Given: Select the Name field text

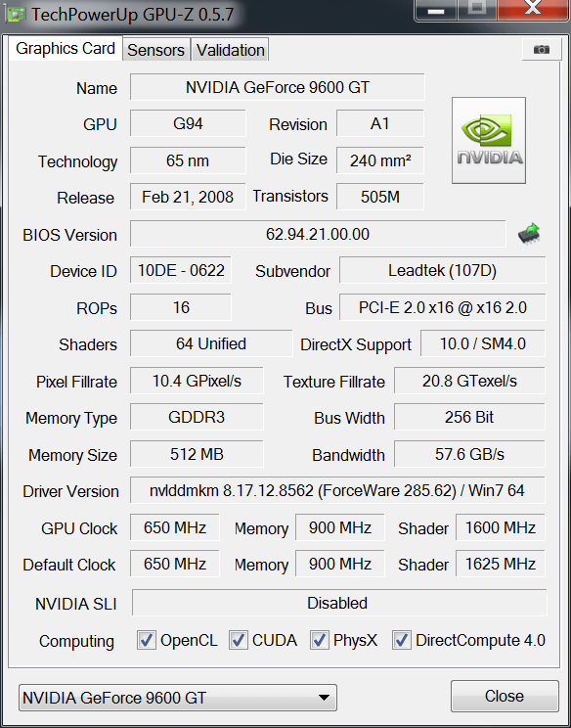Looking at the screenshot, I should coord(278,87).
